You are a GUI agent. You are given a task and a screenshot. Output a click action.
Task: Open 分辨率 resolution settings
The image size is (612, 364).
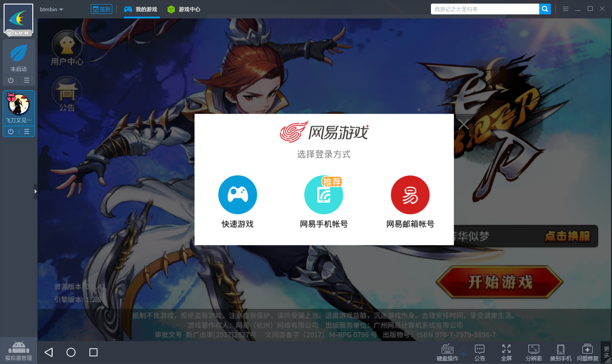(x=534, y=353)
